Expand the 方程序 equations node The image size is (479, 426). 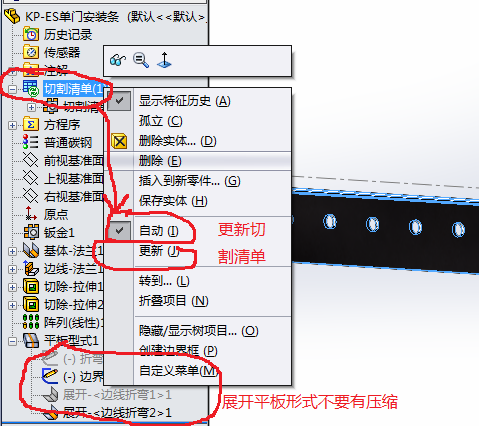(x=12, y=125)
